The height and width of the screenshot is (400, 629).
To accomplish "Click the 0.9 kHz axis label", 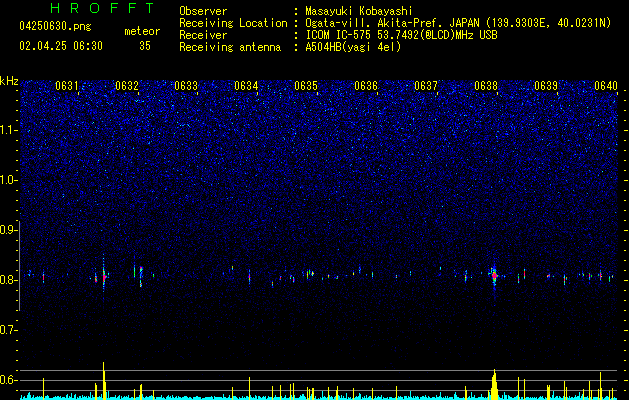I will [8, 230].
